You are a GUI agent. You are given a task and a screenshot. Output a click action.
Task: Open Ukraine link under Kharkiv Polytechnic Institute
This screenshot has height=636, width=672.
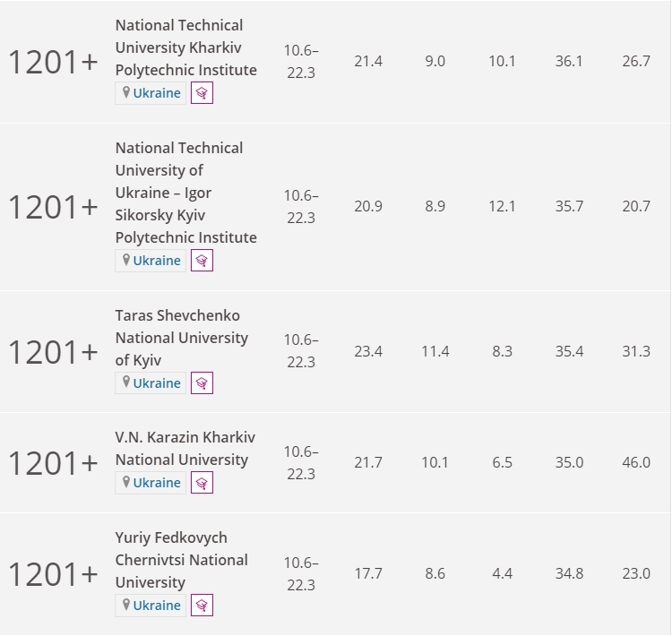(157, 93)
